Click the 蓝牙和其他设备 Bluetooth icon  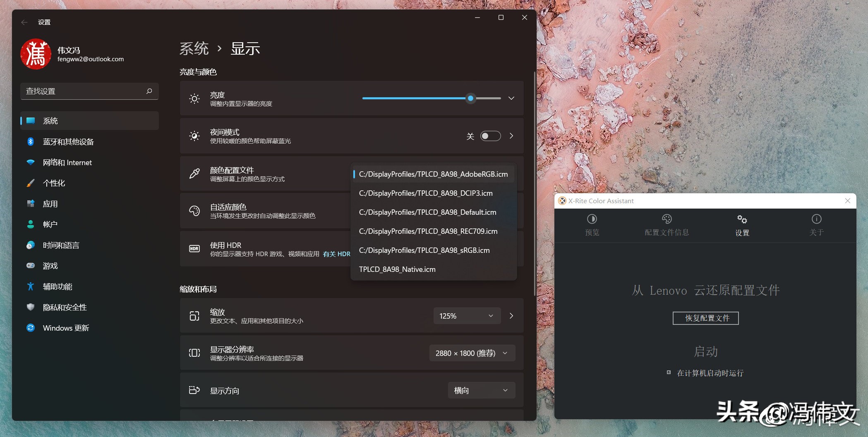coord(31,142)
